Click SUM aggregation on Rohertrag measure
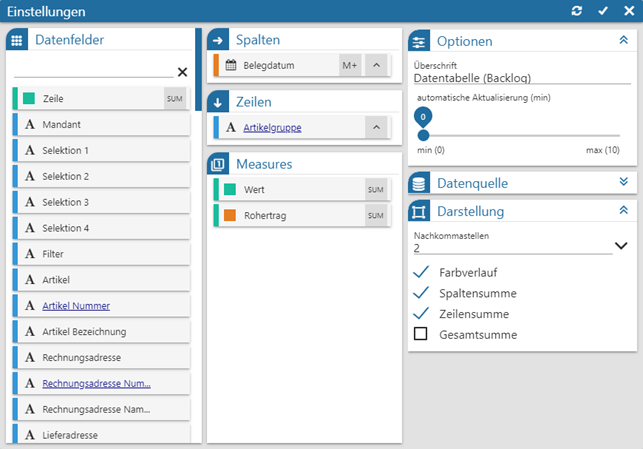The width and height of the screenshot is (643, 449). click(x=375, y=216)
